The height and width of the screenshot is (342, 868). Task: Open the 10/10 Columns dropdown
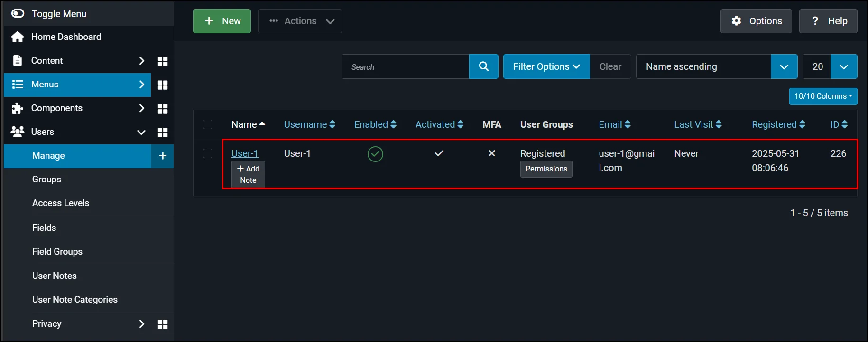[823, 96]
